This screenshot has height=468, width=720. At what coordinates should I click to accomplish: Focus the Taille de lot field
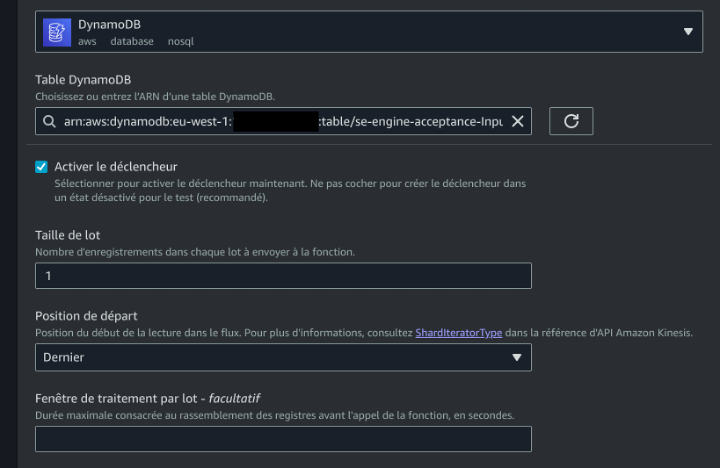point(283,276)
